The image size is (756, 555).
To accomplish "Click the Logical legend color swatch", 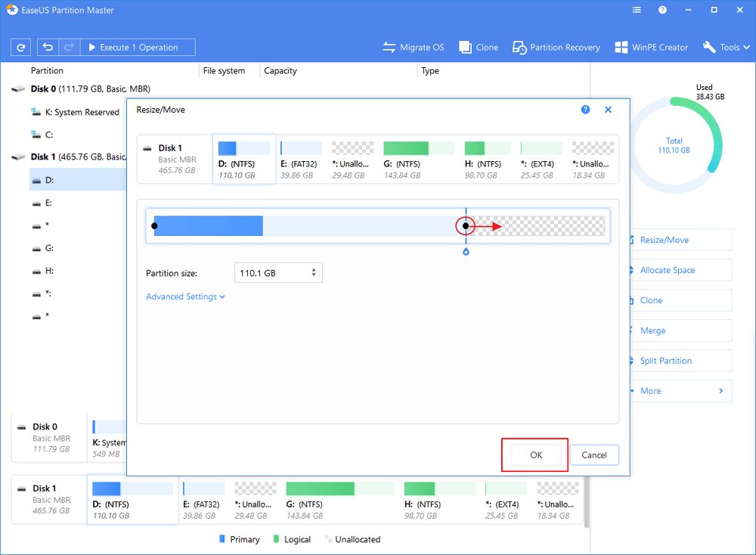I will pos(276,538).
